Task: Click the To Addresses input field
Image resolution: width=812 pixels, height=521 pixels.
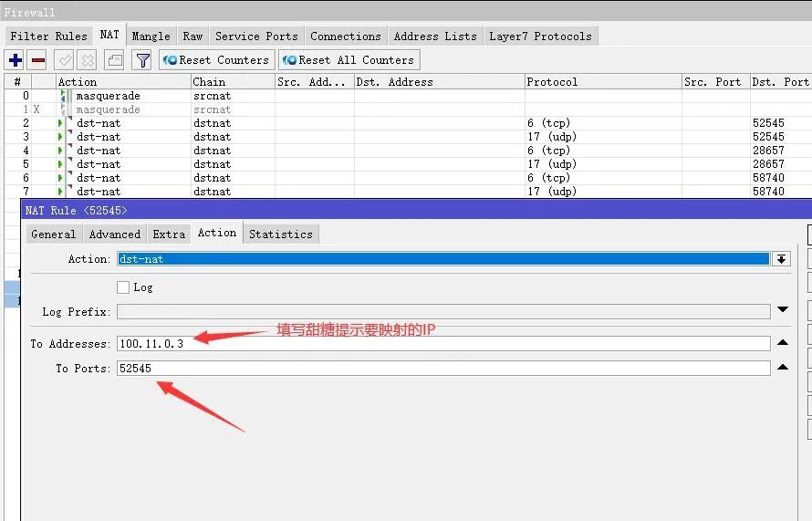Action: click(443, 344)
